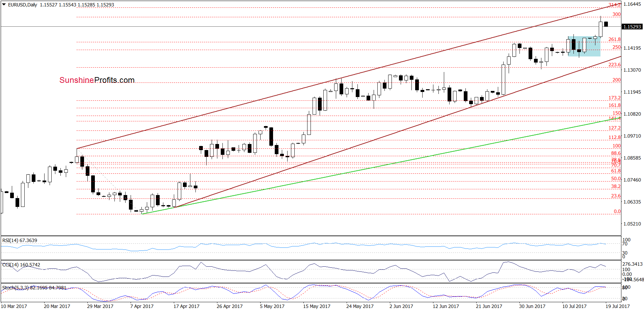Select the 38.2 Fibonacci level label
Screen dimensions: 644x311
click(x=616, y=186)
